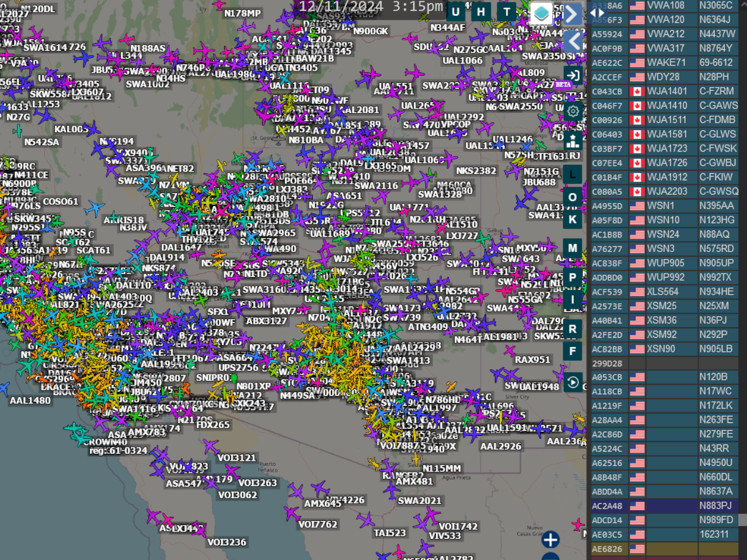
Task: Toggle the K button on the map
Action: coord(573,220)
